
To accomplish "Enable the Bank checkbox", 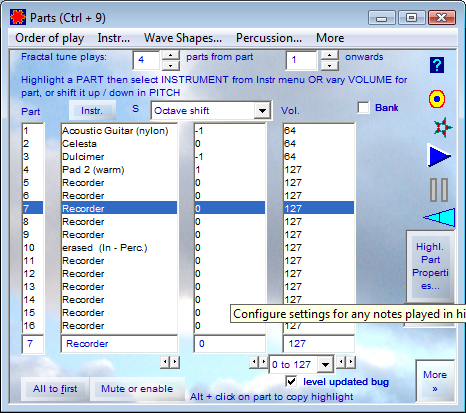I will pos(363,108).
